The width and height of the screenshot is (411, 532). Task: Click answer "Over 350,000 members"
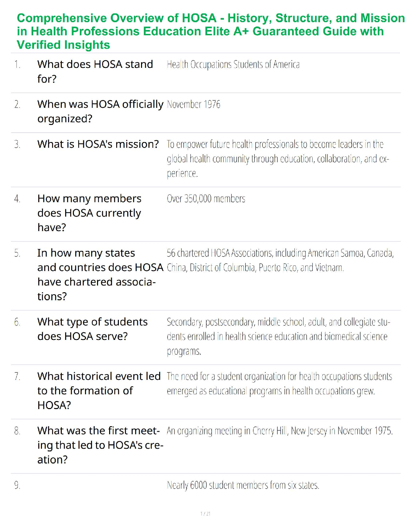tap(206, 199)
